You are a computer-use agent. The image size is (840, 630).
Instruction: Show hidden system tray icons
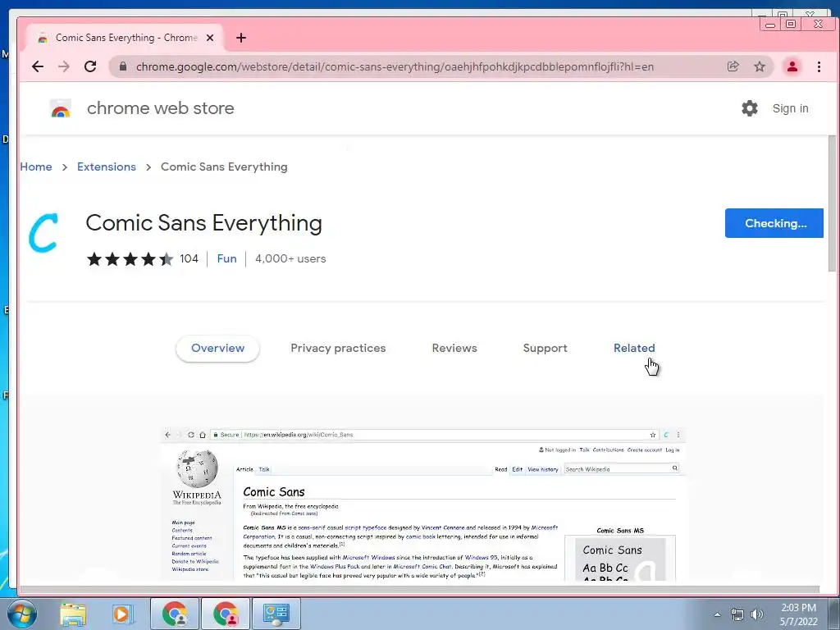point(717,614)
